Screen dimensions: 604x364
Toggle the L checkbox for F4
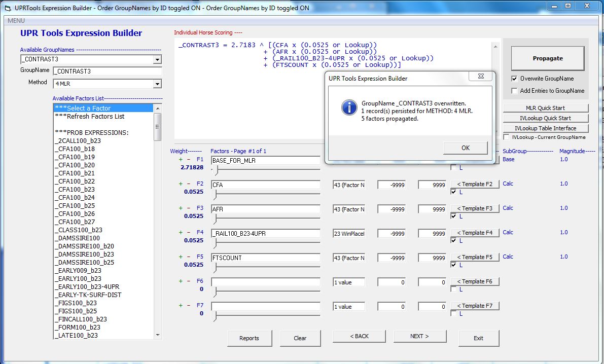pos(453,240)
